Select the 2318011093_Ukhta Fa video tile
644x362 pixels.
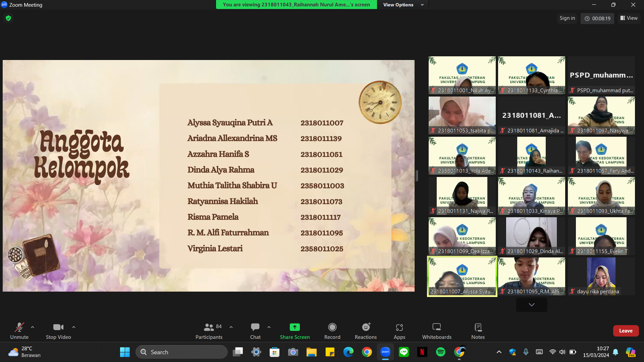[x=601, y=196]
